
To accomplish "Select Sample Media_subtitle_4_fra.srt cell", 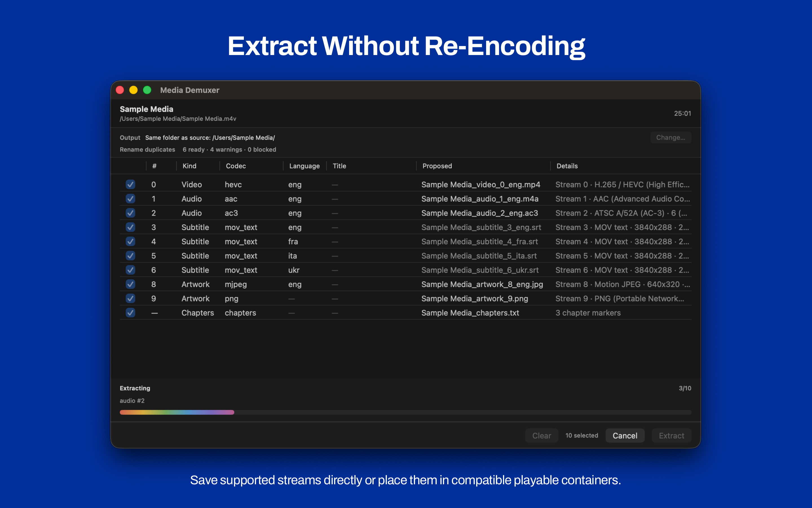I will click(x=480, y=242).
